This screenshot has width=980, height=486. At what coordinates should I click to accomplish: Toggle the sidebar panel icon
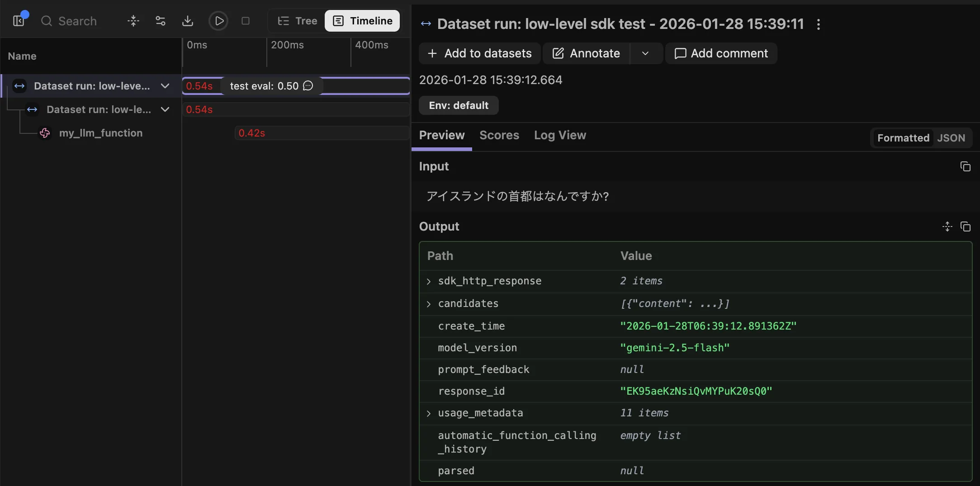pyautogui.click(x=19, y=21)
